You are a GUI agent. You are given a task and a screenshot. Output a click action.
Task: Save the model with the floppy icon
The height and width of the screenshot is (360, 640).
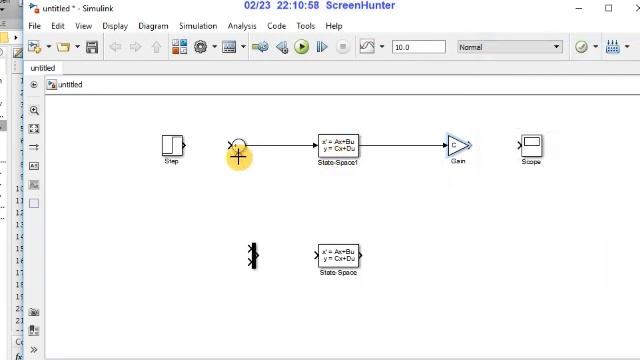92,47
